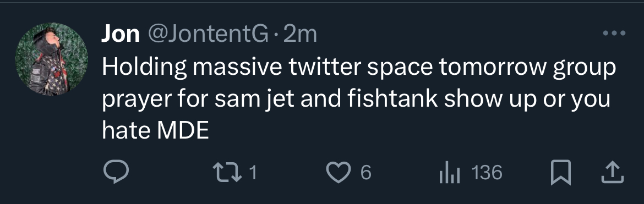The width and height of the screenshot is (644, 204).
Task: Click the 'prayer for sam jet and fishtank' line
Action: 356,100
